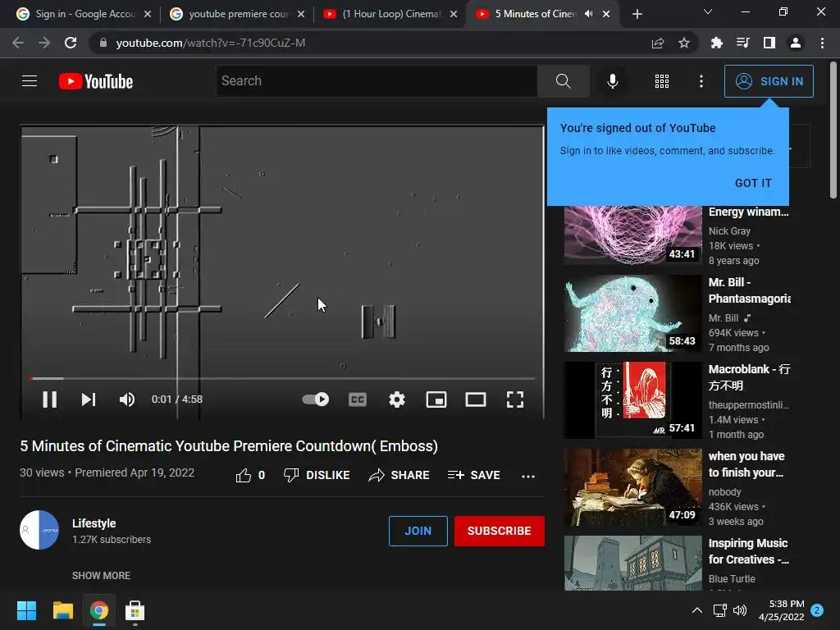Open YouTube settings three-dot menu
Image resolution: width=840 pixels, height=630 pixels.
[701, 81]
